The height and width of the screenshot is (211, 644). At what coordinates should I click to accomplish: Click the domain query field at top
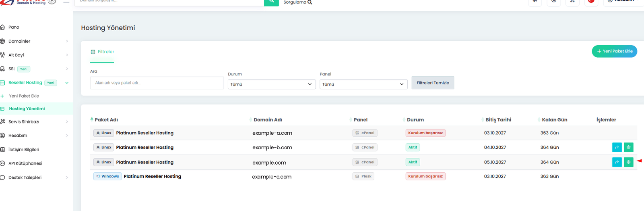coord(169,2)
